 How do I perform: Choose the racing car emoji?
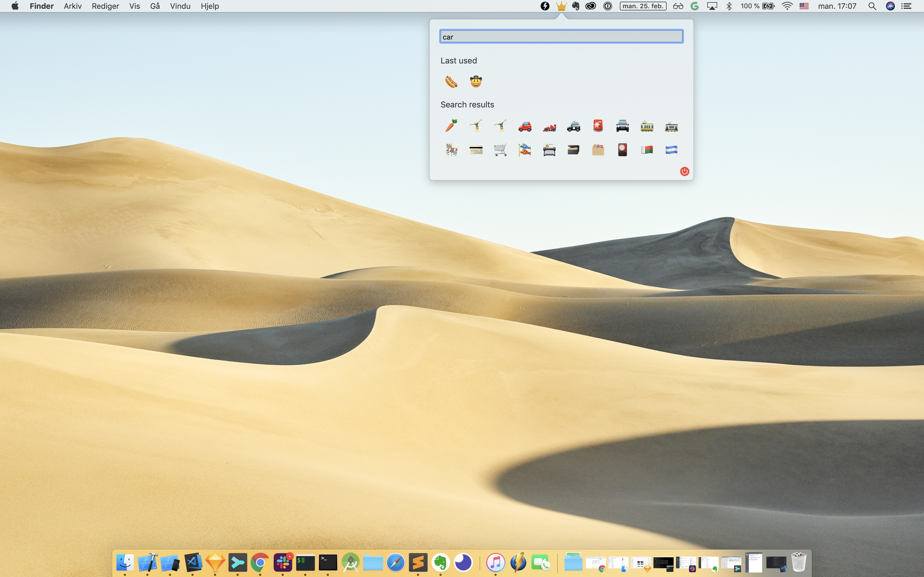click(x=549, y=127)
